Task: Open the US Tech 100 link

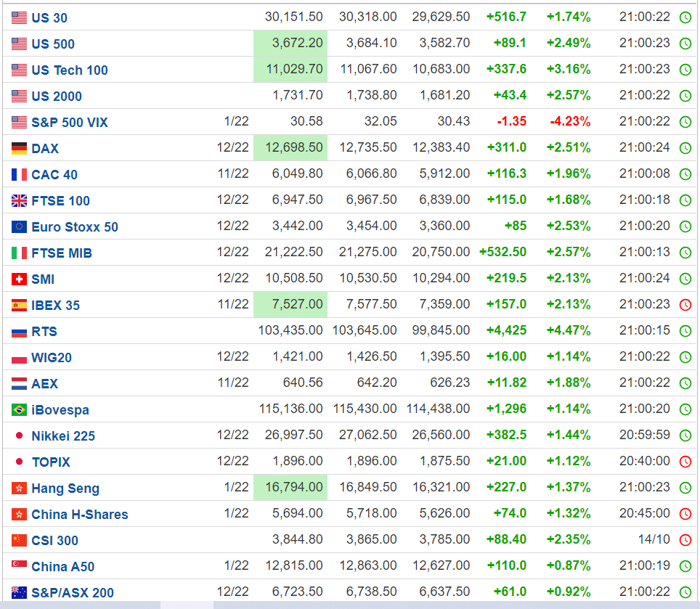Action: point(70,70)
